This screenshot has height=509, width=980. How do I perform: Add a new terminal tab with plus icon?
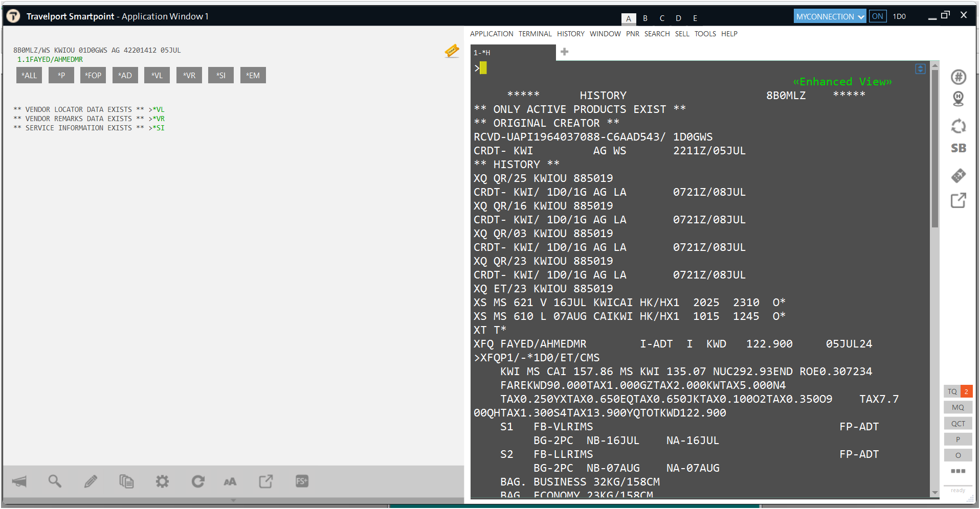point(565,52)
